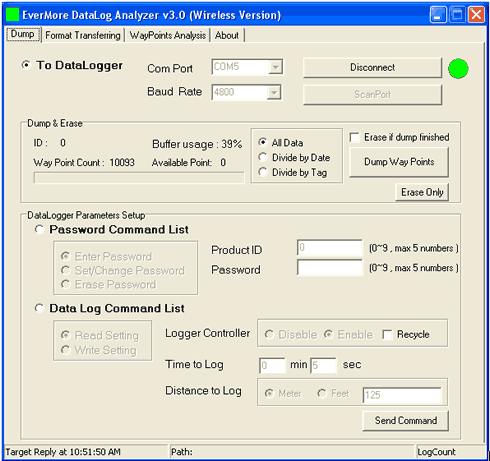The image size is (490, 461).
Task: Select Data Log Command List option
Action: (x=39, y=308)
